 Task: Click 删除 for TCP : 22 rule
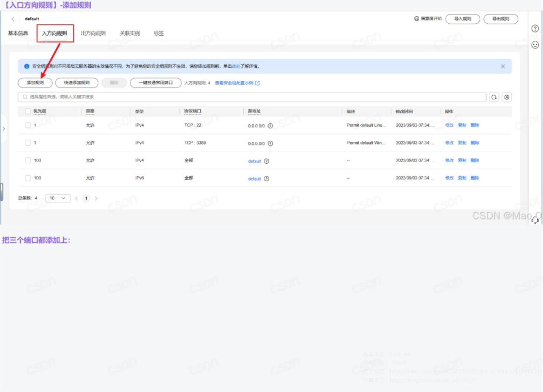tap(475, 125)
